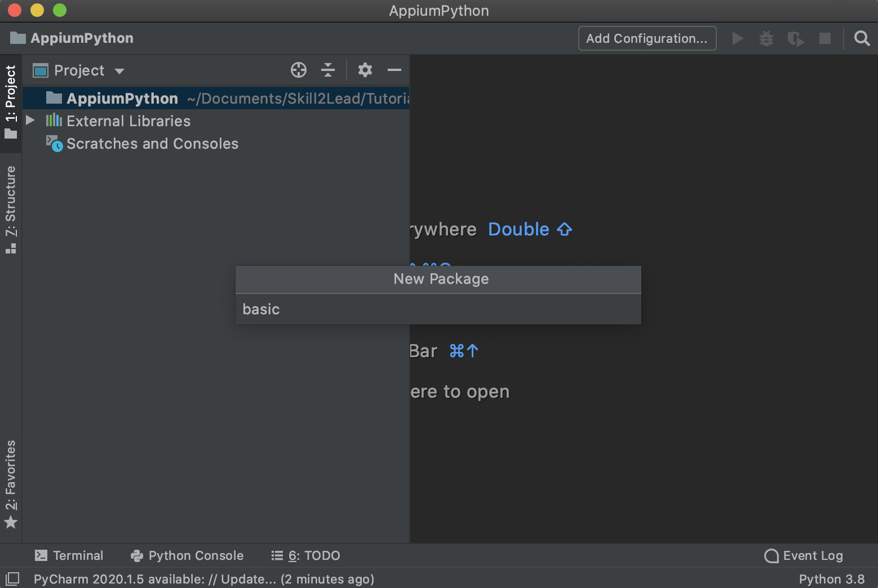Viewport: 878px width, 588px height.
Task: Open the Project view dropdown
Action: tap(79, 70)
